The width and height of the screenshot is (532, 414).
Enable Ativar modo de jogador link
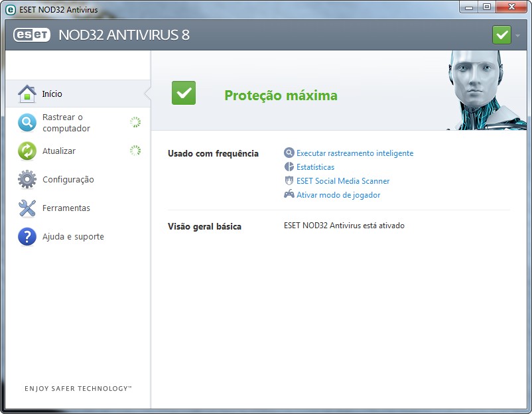tap(338, 195)
